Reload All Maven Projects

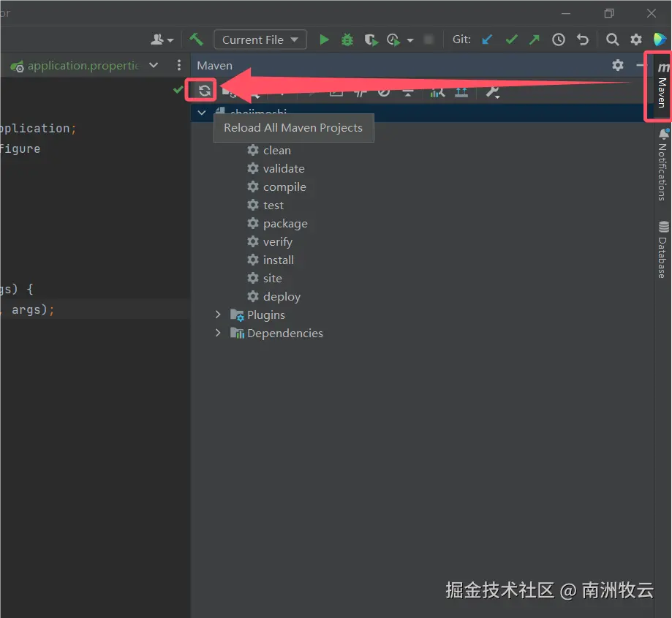pyautogui.click(x=202, y=90)
